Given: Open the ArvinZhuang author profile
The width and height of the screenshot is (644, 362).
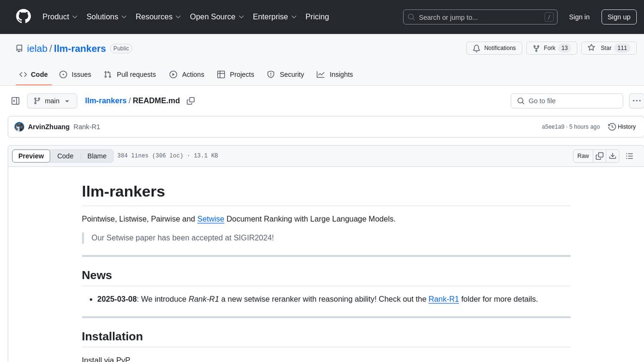Looking at the screenshot, I should [x=49, y=127].
